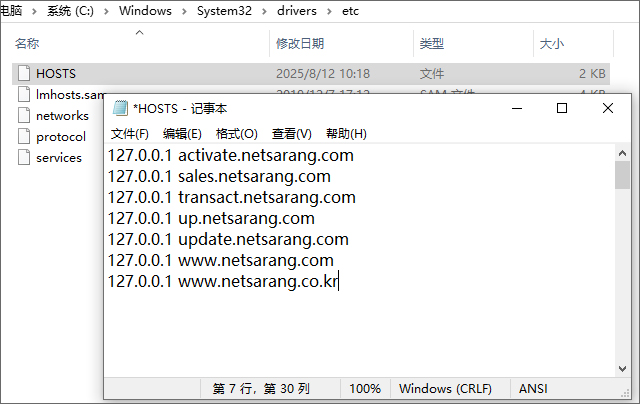
Task: Expand chevron after 系统 (C:) breadcrumb
Action: coord(106,11)
